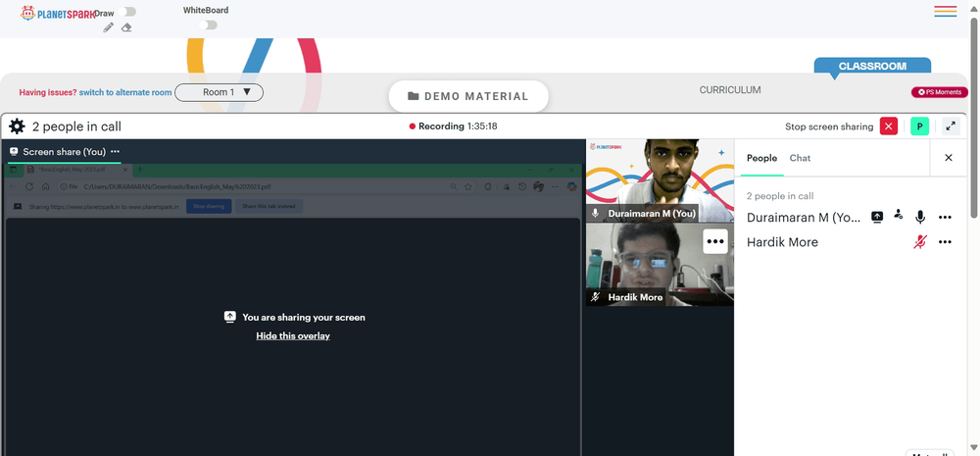This screenshot has height=456, width=980.
Task: Select the People tab
Action: [x=761, y=158]
